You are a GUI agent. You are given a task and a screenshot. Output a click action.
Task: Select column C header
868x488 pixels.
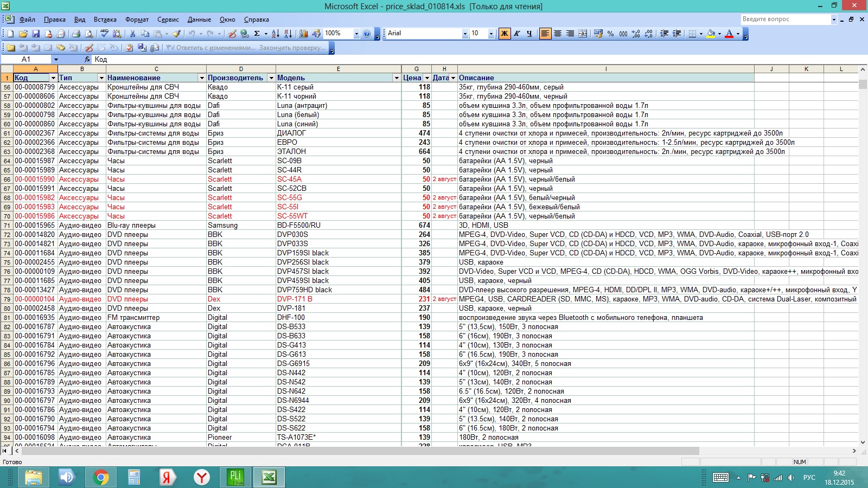(x=156, y=69)
